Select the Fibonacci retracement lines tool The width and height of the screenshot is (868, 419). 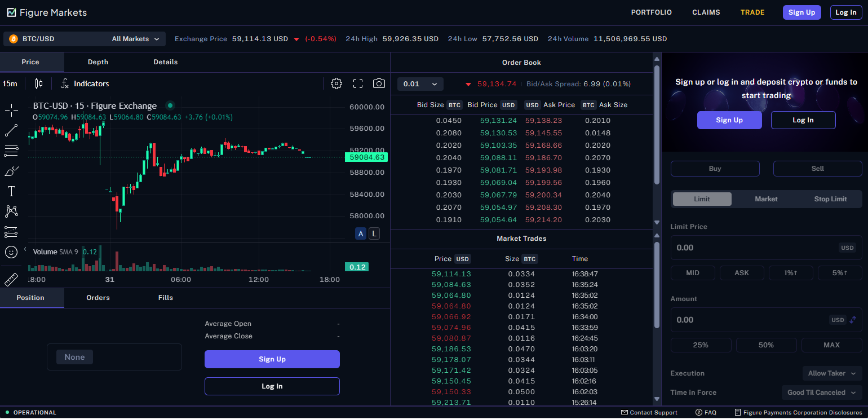click(x=11, y=151)
